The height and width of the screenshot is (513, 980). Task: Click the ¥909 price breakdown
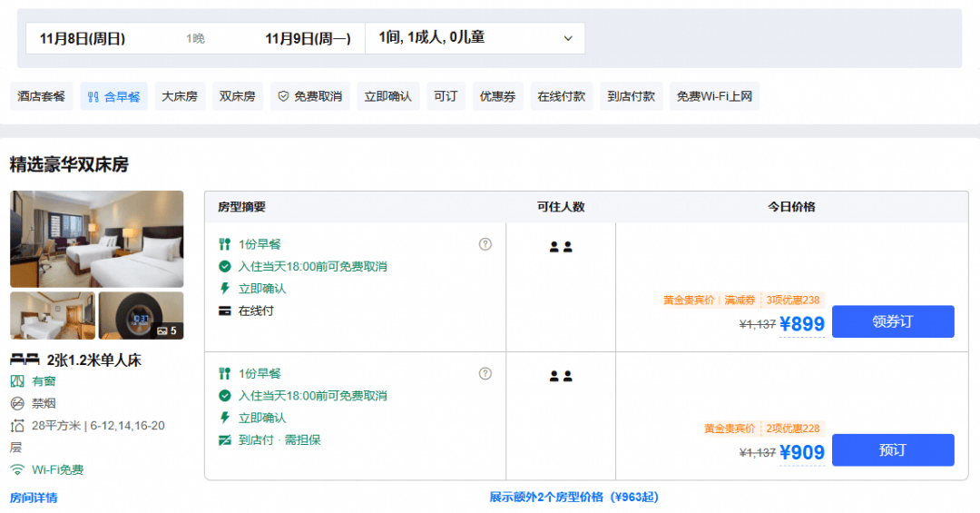click(x=802, y=452)
